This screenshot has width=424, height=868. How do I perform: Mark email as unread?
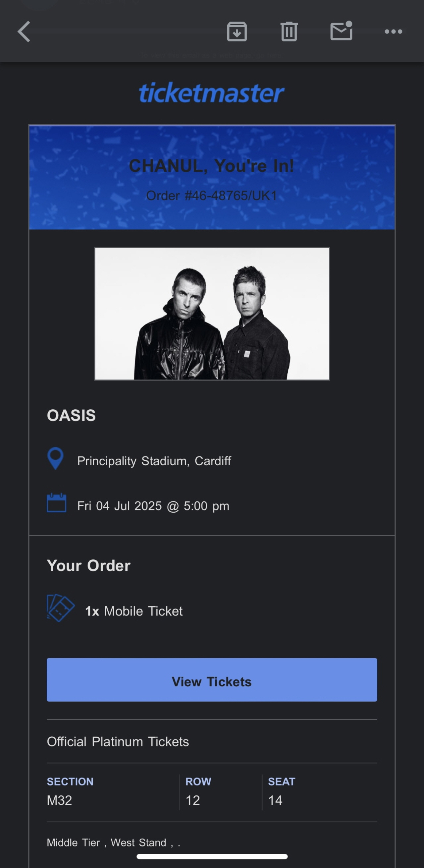[x=341, y=31]
